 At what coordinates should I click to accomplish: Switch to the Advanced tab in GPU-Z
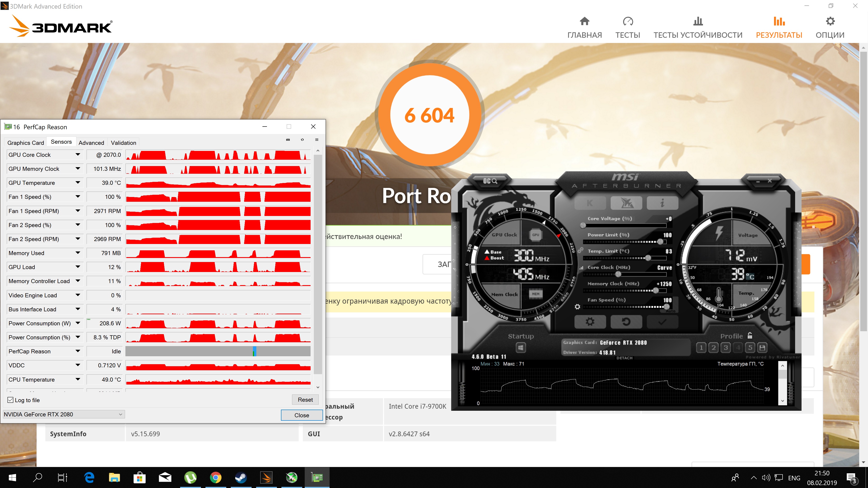pos(91,143)
